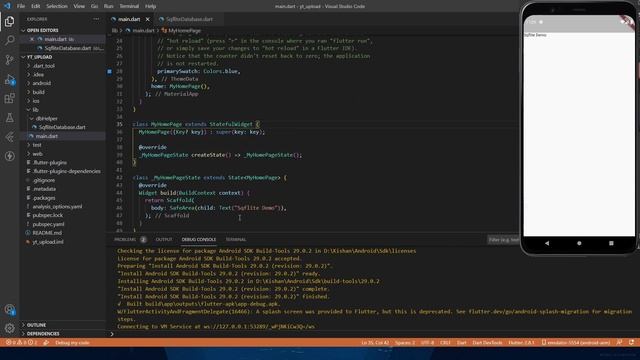
Task: Expand the Dependencies section
Action: click(x=42, y=334)
